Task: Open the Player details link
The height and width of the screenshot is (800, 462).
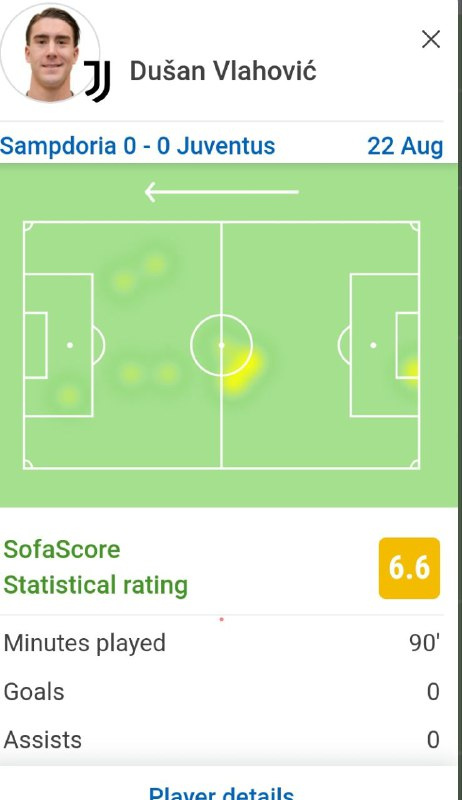Action: [x=221, y=792]
